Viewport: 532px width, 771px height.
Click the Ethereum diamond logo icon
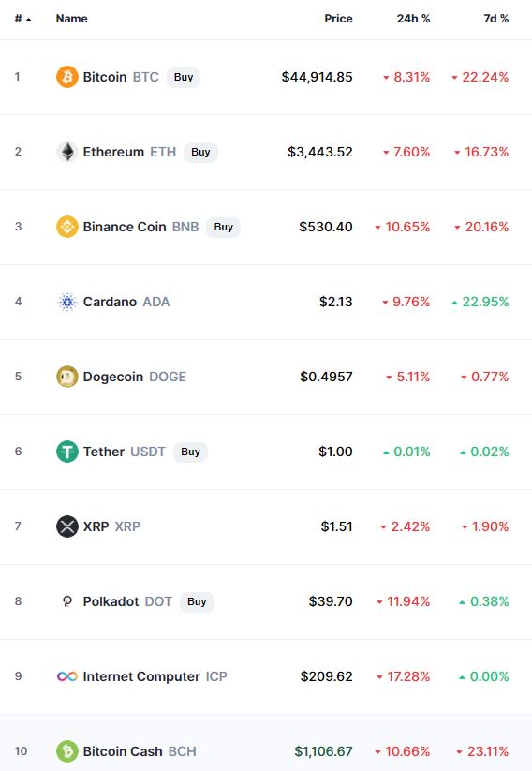(x=67, y=152)
